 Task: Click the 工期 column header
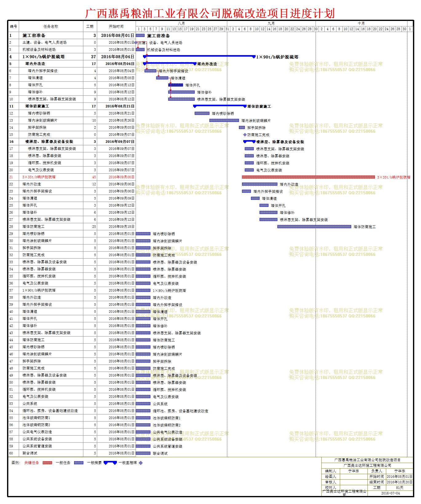[x=90, y=26]
